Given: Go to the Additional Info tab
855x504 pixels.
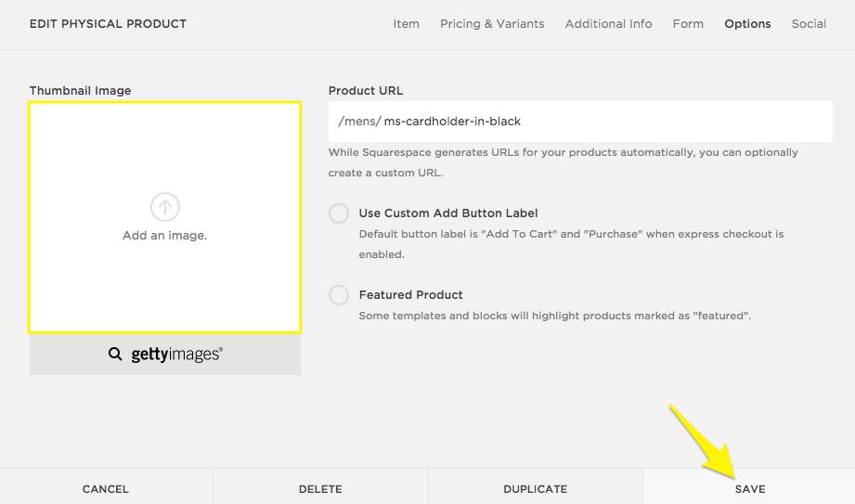Looking at the screenshot, I should [608, 24].
